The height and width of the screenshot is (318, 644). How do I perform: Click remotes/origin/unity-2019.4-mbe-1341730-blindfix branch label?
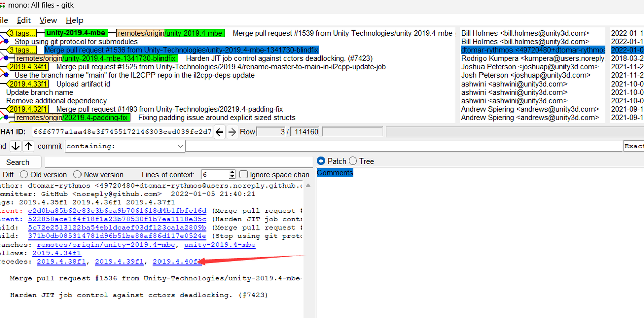tap(96, 58)
